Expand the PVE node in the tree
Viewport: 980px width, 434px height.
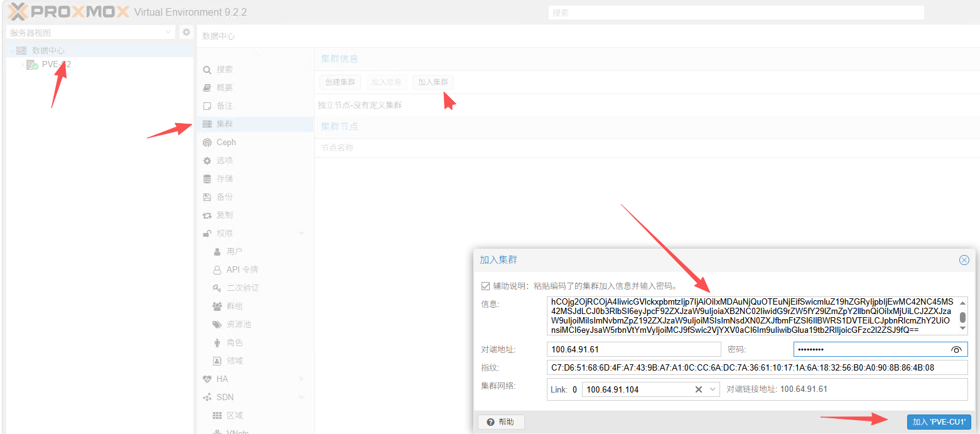coord(22,65)
